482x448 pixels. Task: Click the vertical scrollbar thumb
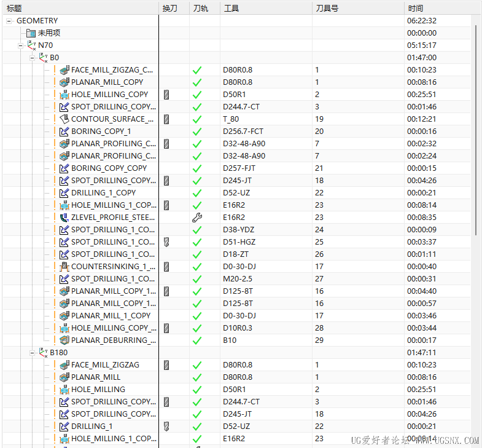point(476,129)
